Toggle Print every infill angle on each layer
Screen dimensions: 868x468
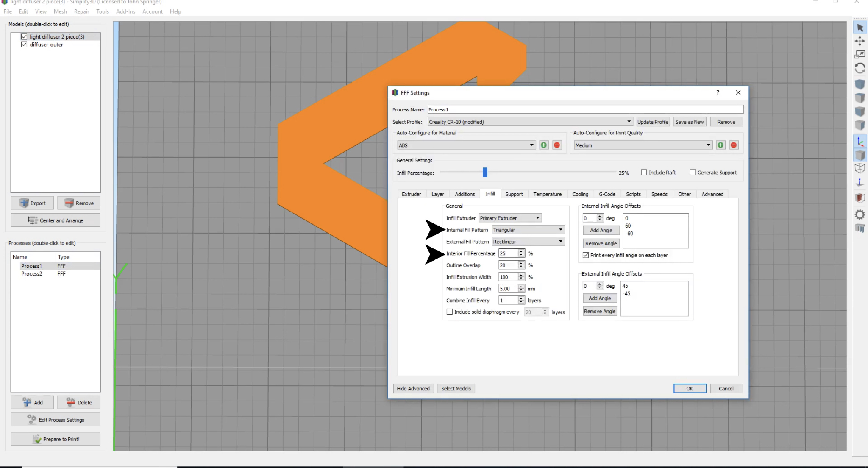coord(586,255)
